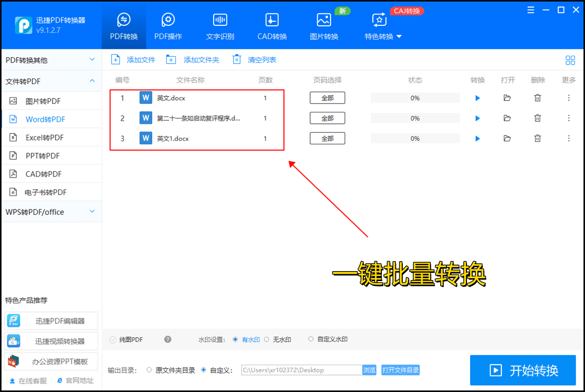
Task: Expand the WPS转PDF/office section
Action: pyautogui.click(x=51, y=212)
